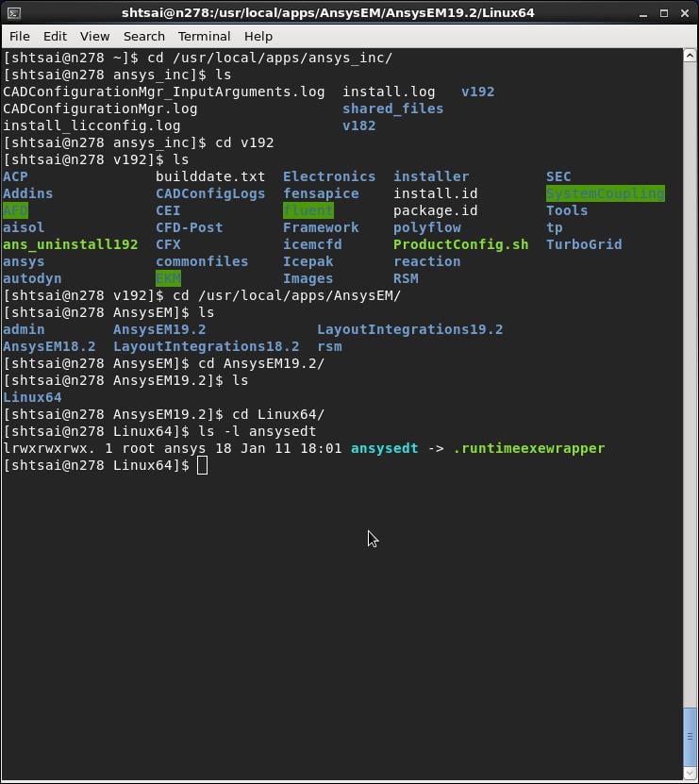This screenshot has width=699, height=784.
Task: Open the Search menu
Action: pos(144,37)
